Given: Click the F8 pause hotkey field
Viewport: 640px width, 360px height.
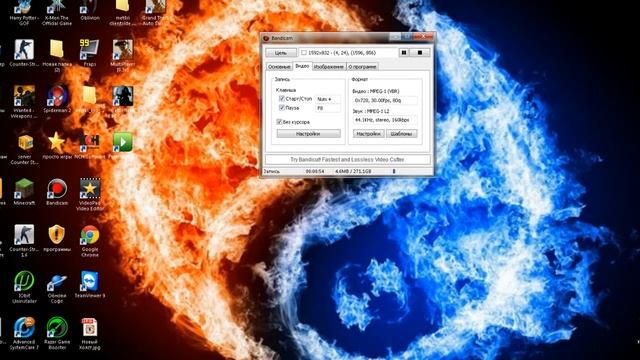Looking at the screenshot, I should pos(328,108).
